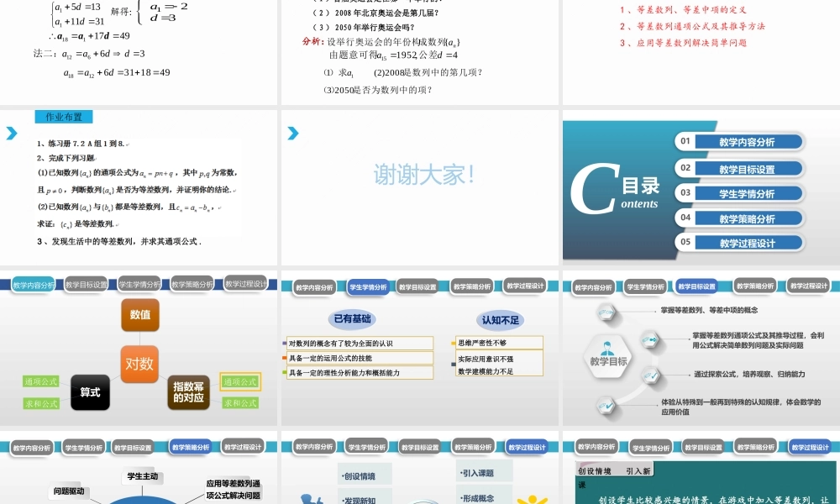Viewport: 840px width, 504px height.
Task: Click the text 具备一定的运用公式的技能
Action: (330, 359)
